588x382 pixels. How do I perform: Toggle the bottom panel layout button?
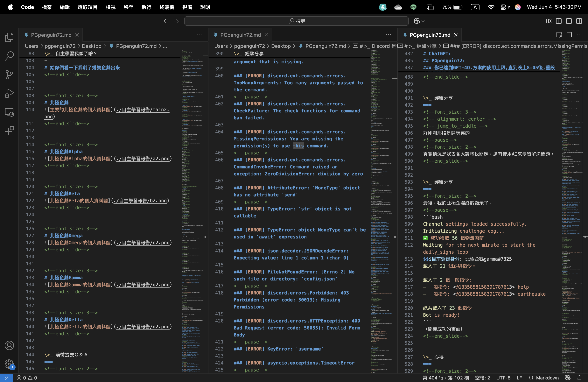point(569,21)
